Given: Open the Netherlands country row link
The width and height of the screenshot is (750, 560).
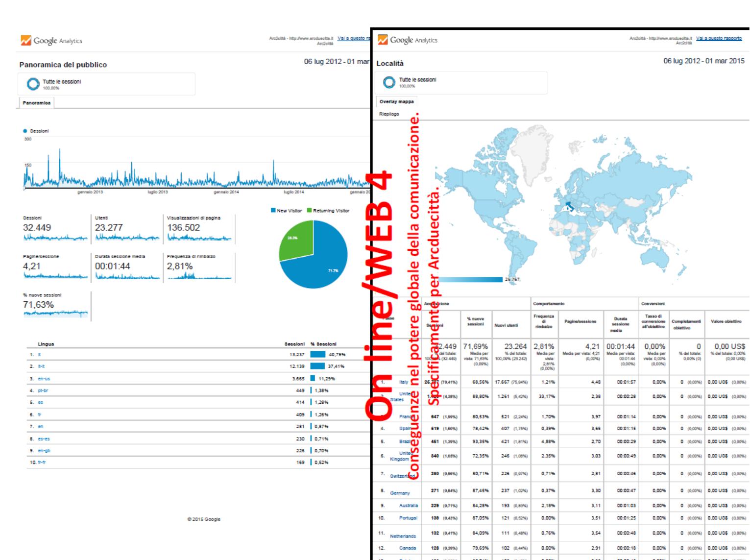Looking at the screenshot, I should coord(403,536).
